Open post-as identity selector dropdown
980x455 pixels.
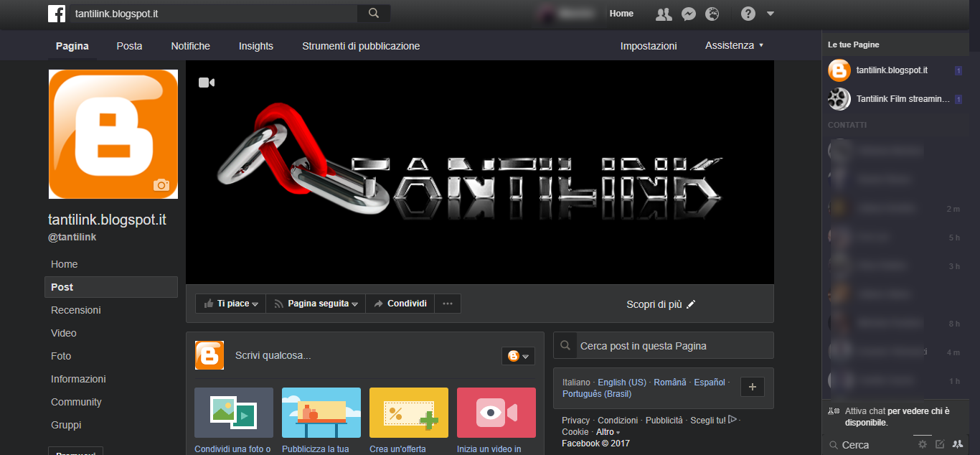point(518,356)
